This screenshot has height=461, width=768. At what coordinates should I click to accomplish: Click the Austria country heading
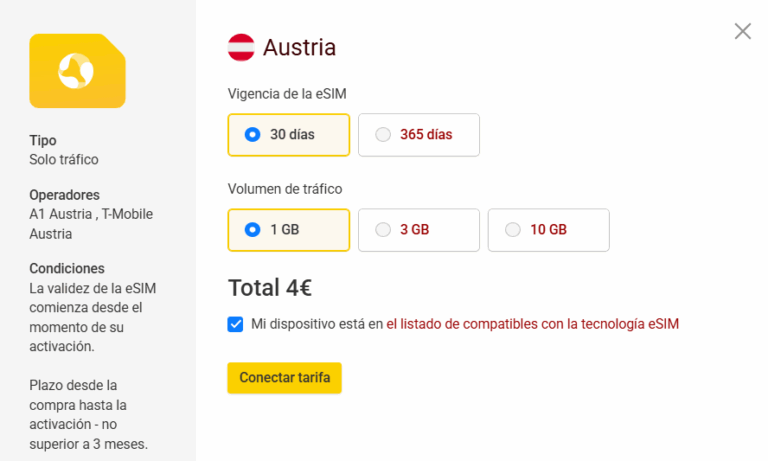[x=299, y=47]
